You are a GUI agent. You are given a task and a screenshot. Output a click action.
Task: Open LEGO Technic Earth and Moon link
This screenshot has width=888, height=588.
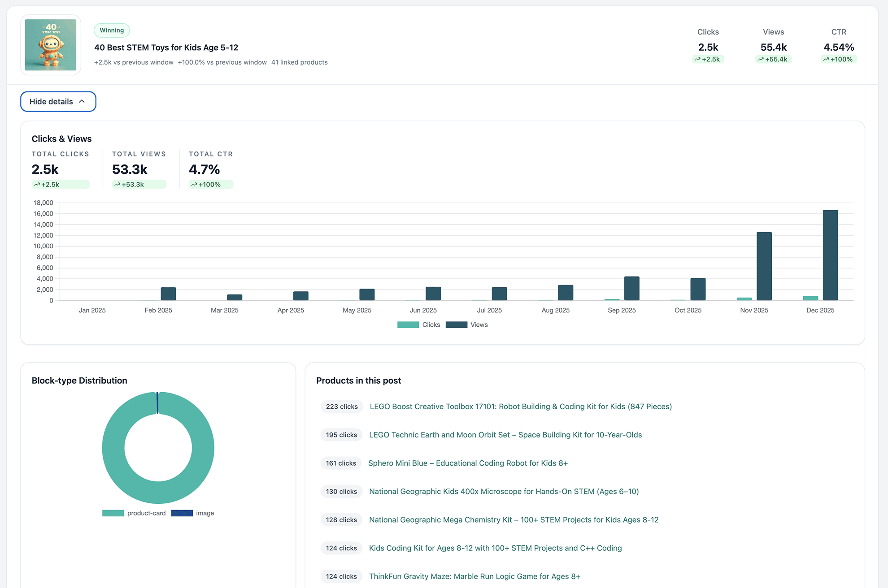click(x=505, y=435)
